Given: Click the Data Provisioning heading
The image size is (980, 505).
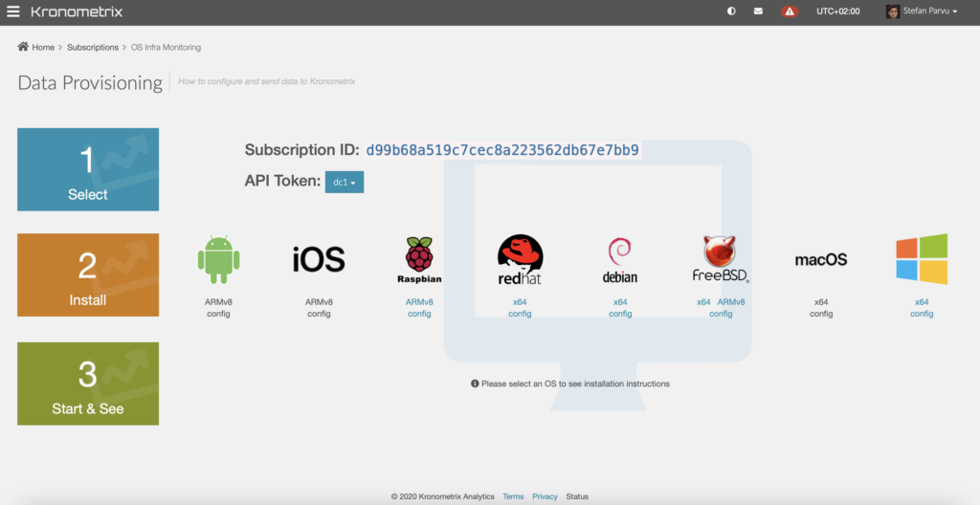Looking at the screenshot, I should click(90, 82).
